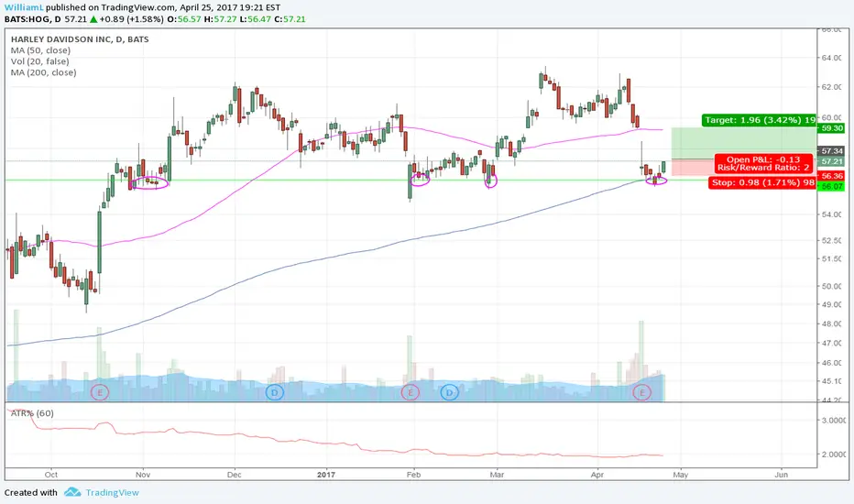Click the gray 57.34 price tag
This screenshot has width=854, height=504.
point(832,151)
